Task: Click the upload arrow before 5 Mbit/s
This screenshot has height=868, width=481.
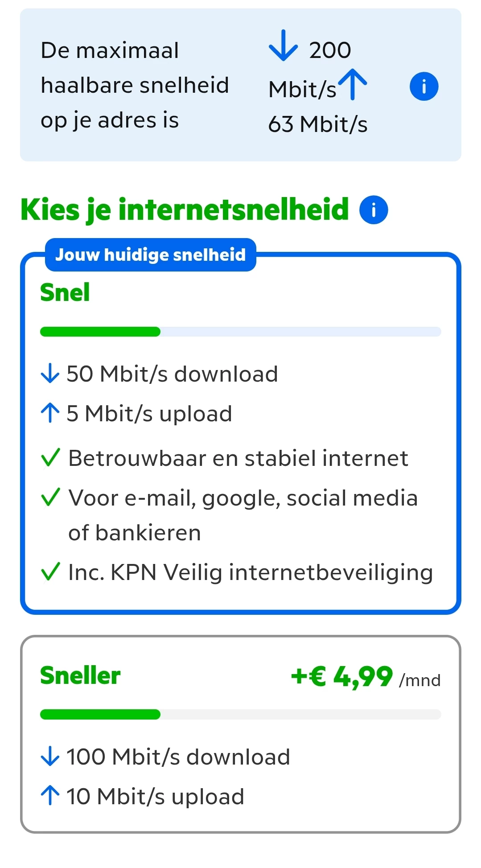Action: point(50,413)
